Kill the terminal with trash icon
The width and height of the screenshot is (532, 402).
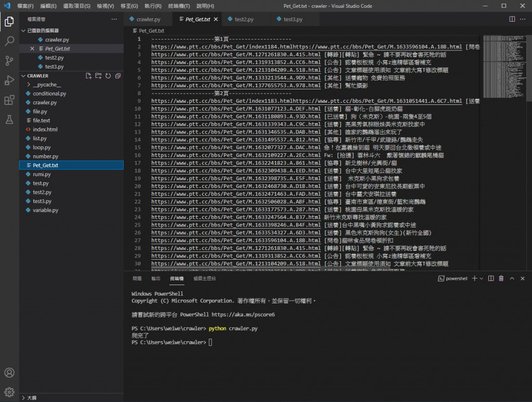click(x=501, y=278)
